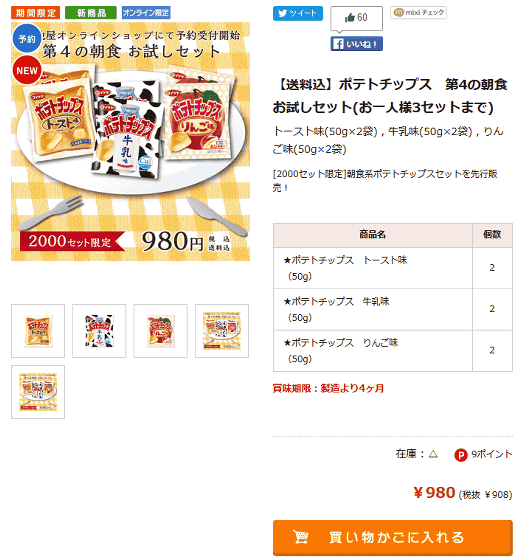The height and width of the screenshot is (560, 521).
Task: Click the product title 第4の朝食 お試しセット
Action: [390, 96]
